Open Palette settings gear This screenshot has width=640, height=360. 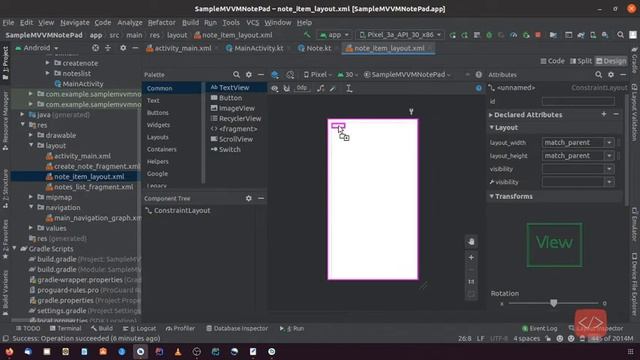point(249,75)
